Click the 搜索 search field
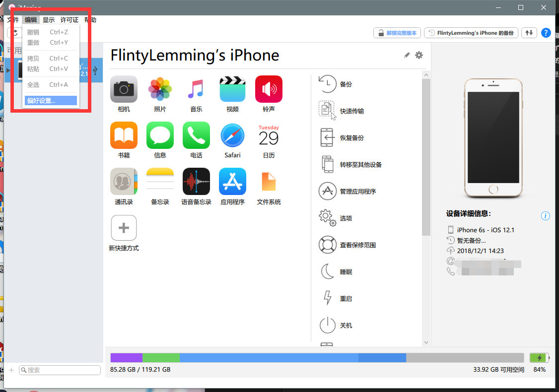The height and width of the screenshot is (392, 559). [60, 370]
